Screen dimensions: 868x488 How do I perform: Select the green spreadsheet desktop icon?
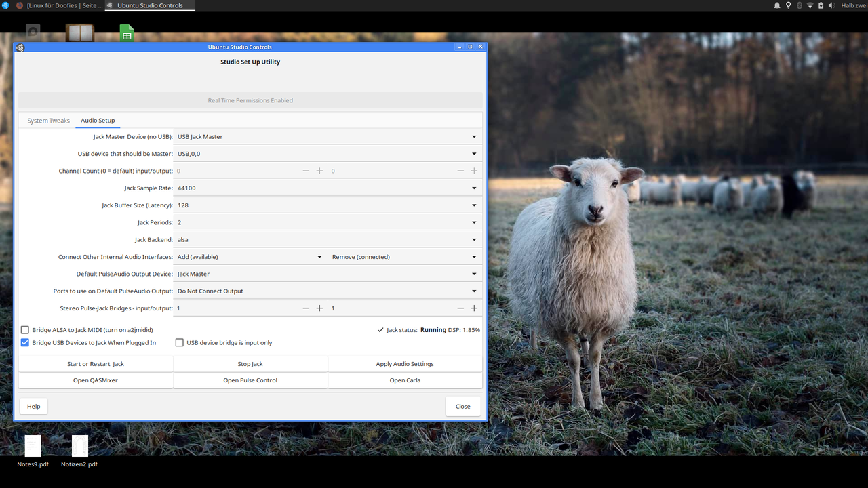[127, 33]
